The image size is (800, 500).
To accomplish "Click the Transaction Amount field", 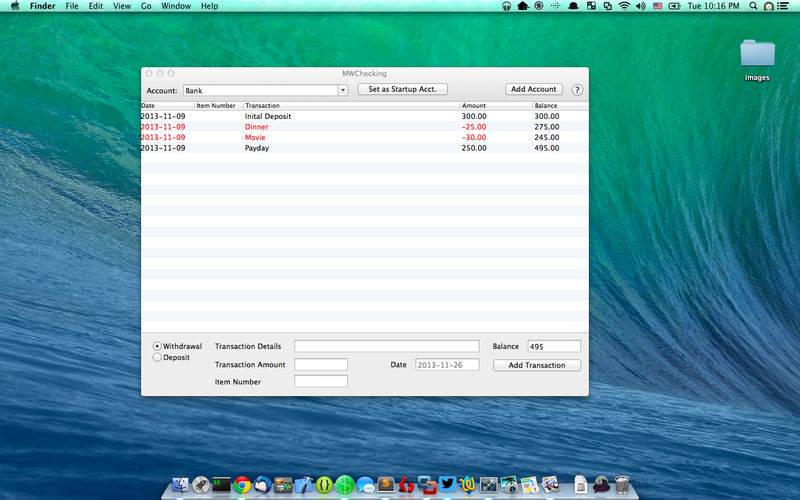I will tap(321, 364).
